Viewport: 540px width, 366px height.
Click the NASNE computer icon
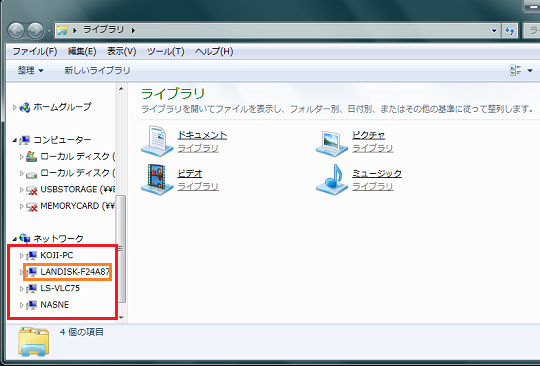click(32, 305)
